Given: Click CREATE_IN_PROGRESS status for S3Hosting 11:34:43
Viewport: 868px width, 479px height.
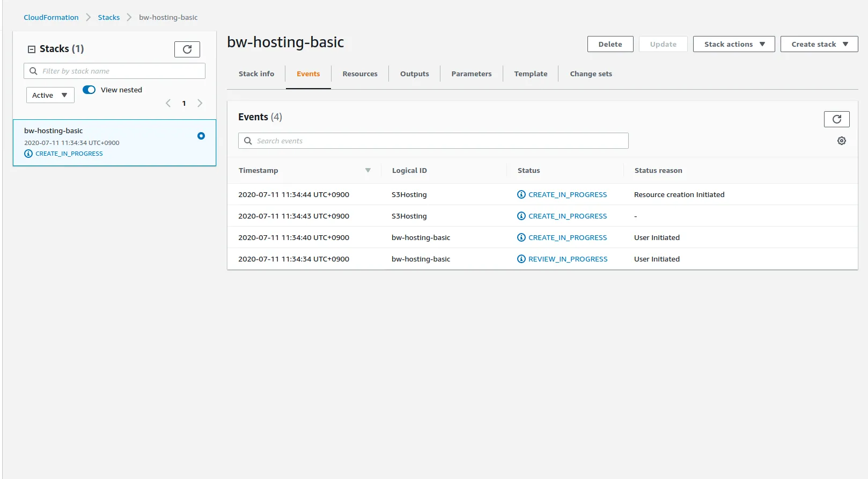Looking at the screenshot, I should 568,216.
